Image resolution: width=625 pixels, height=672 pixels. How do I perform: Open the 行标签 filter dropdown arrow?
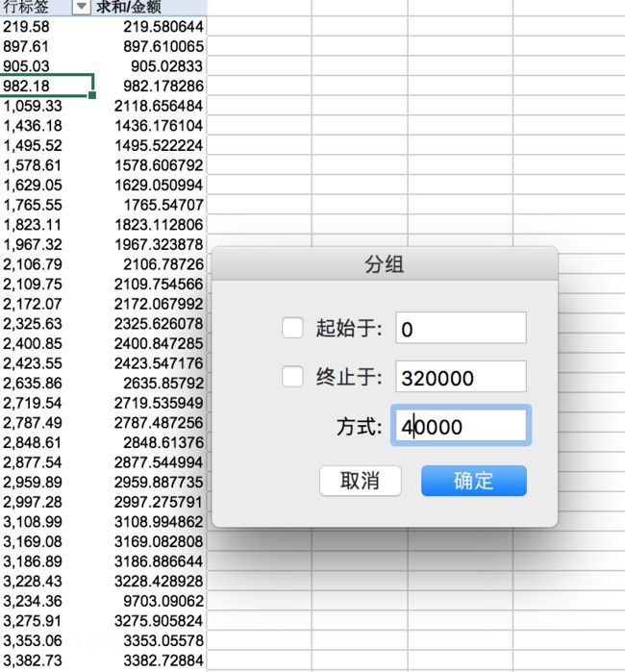(x=81, y=7)
